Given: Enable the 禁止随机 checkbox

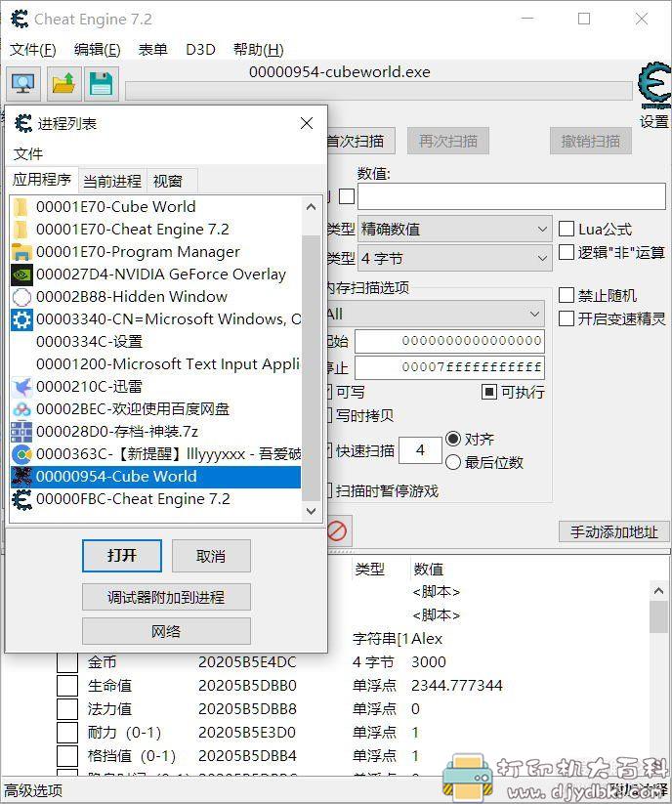Looking at the screenshot, I should pyautogui.click(x=566, y=295).
